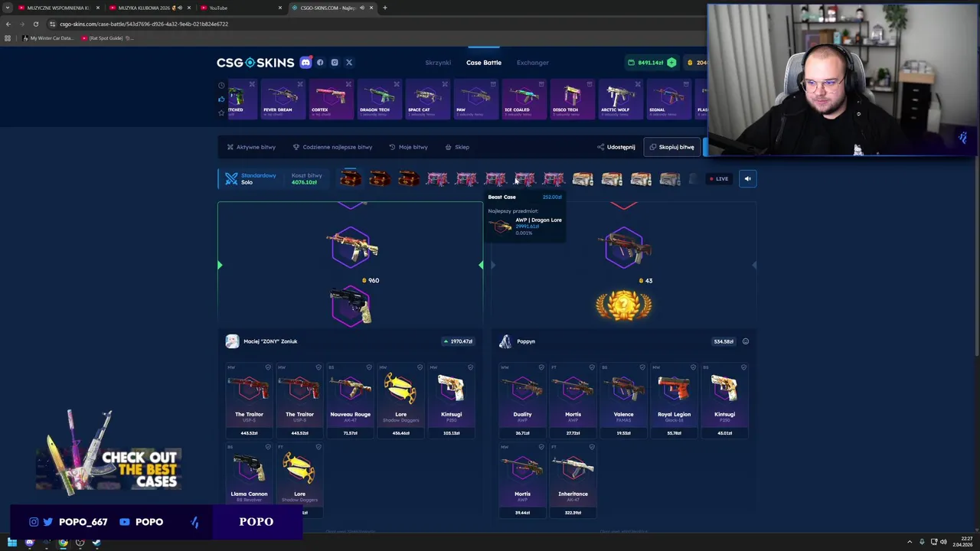980x551 pixels.
Task: Click the 1970.47zł total for Maciej
Action: click(x=458, y=341)
